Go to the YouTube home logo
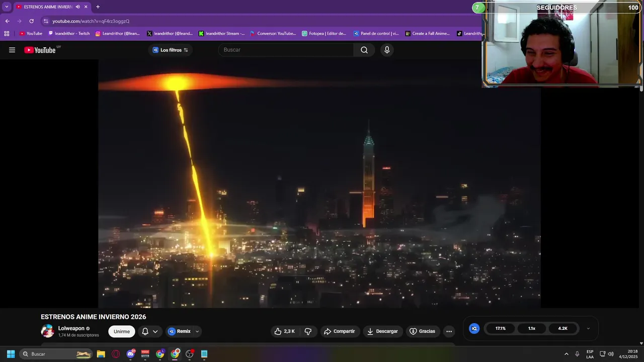 click(40, 50)
